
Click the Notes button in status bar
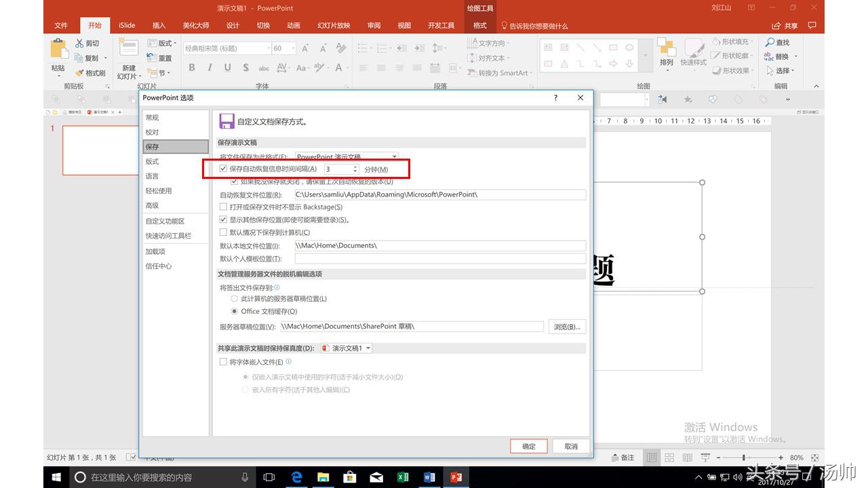click(623, 457)
